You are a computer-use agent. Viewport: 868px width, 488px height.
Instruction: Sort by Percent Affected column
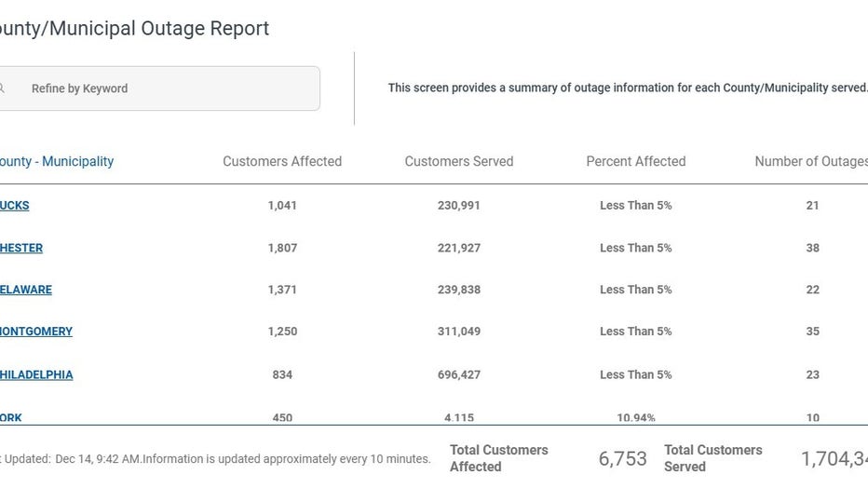636,161
